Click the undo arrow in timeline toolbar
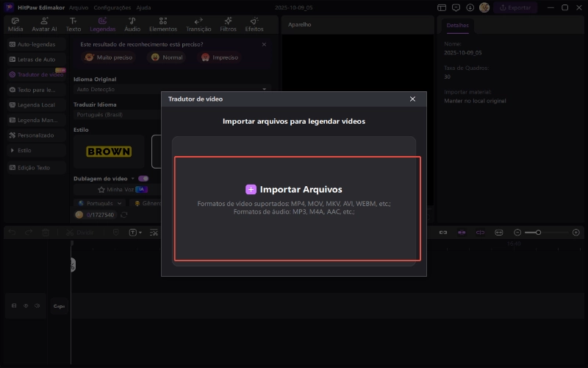The height and width of the screenshot is (368, 588). [12, 233]
